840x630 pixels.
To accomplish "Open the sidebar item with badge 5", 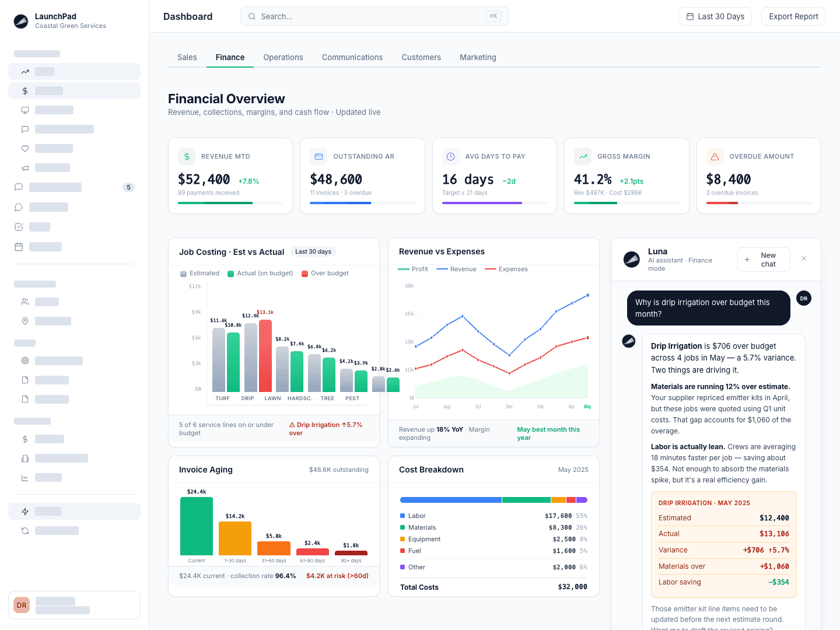I will coord(74,187).
